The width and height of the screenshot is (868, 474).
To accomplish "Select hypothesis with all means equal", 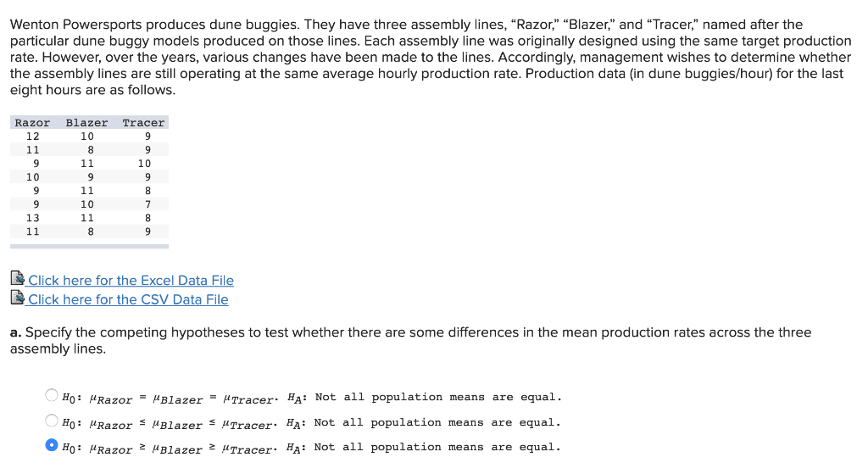I will coord(52,395).
